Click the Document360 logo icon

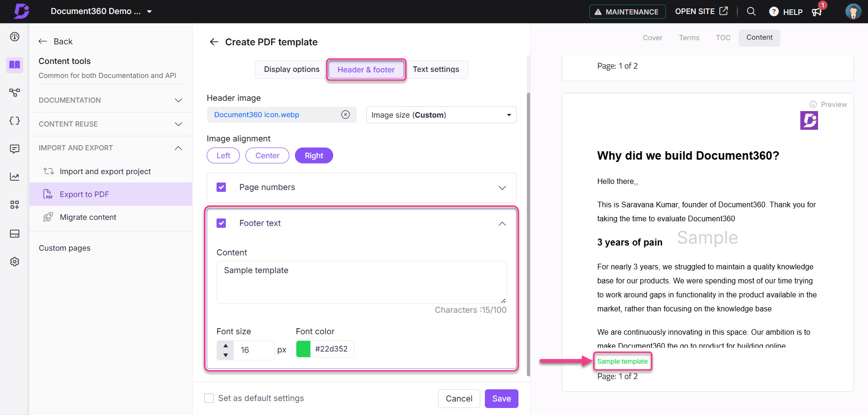point(21,11)
